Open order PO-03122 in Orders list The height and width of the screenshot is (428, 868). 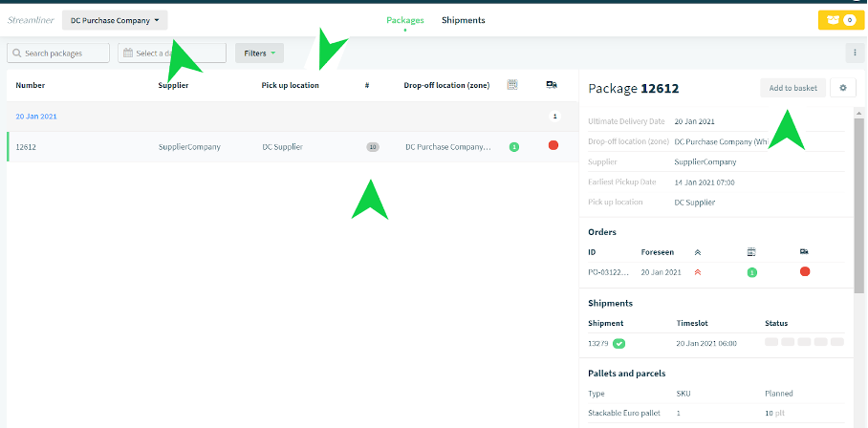click(608, 272)
